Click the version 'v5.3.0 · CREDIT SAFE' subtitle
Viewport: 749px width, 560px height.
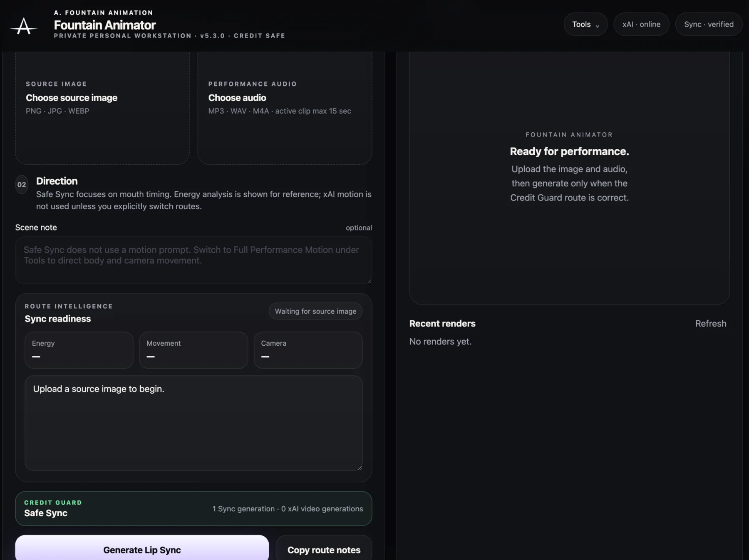(x=243, y=36)
